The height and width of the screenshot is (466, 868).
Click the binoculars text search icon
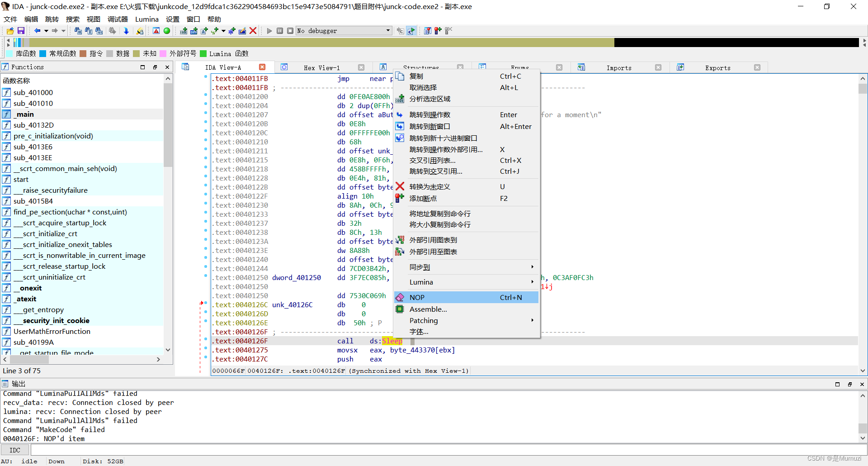tap(89, 31)
